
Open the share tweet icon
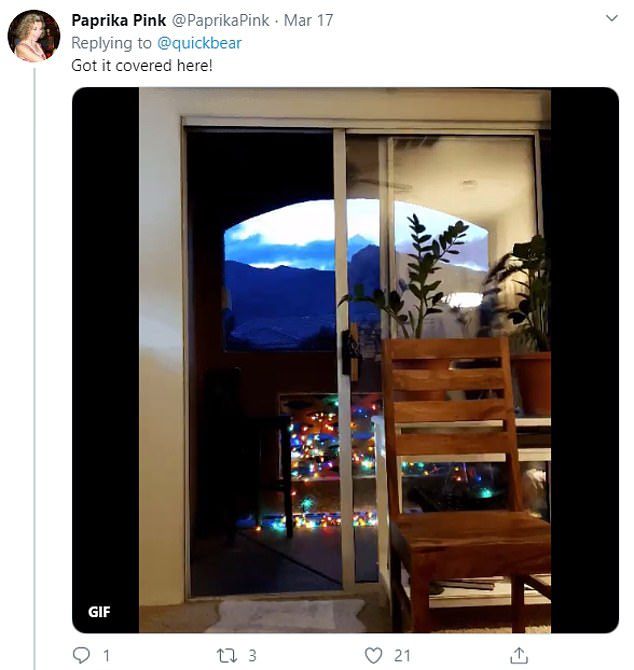(519, 655)
